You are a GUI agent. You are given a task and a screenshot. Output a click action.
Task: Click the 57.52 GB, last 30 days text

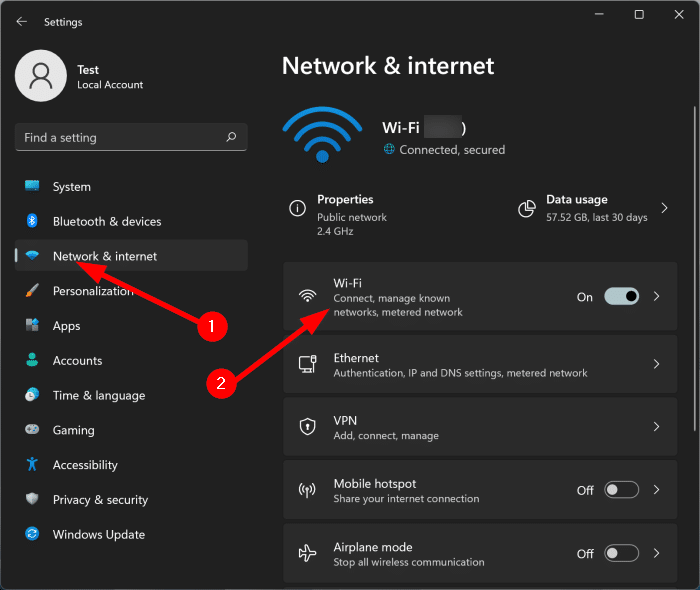click(x=596, y=217)
